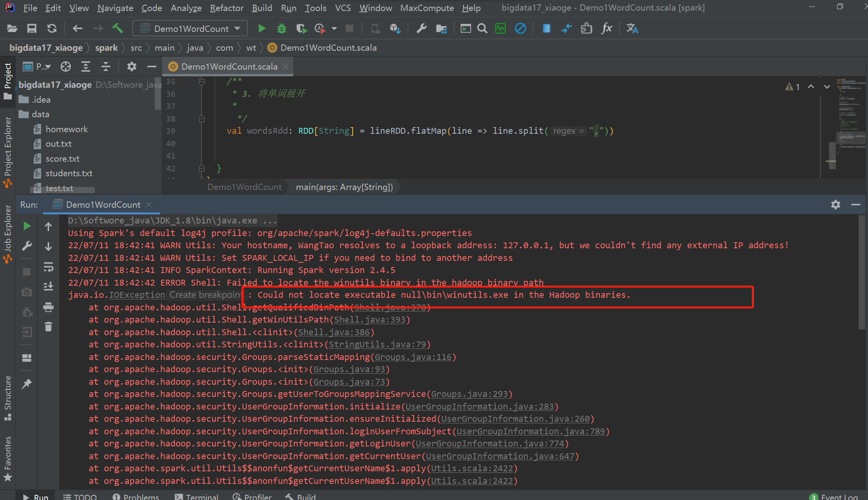Clear console with trash icon
Viewport: 868px width, 500px height.
pos(48,327)
